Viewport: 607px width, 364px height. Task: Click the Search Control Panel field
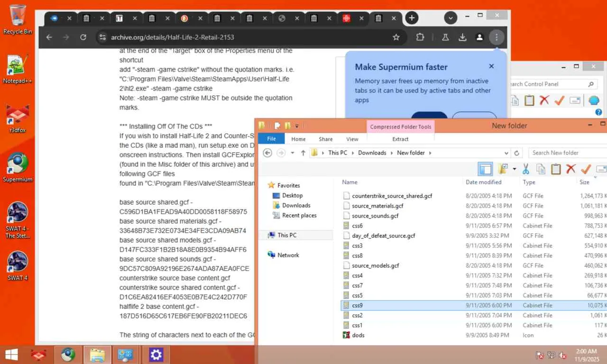(x=552, y=84)
